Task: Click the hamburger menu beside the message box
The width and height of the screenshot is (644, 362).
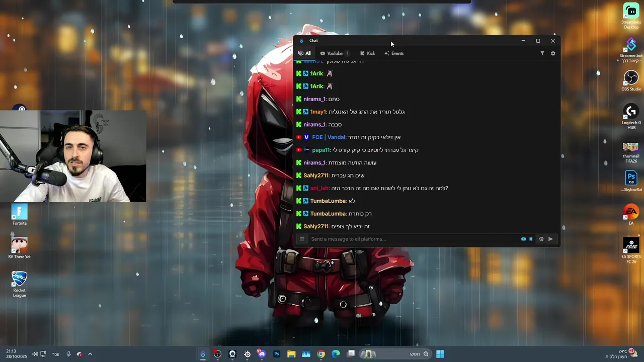Action: click(x=302, y=239)
